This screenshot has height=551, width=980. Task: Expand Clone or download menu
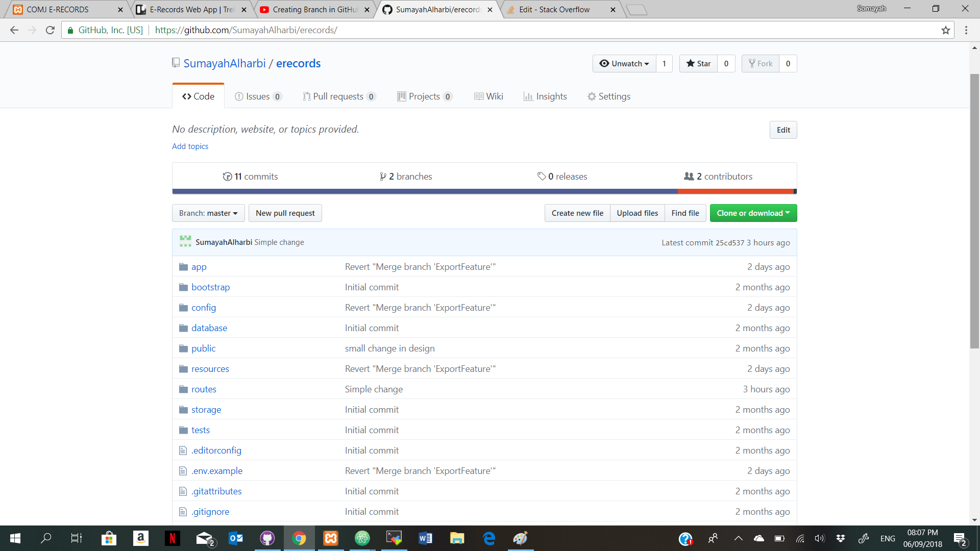tap(753, 213)
